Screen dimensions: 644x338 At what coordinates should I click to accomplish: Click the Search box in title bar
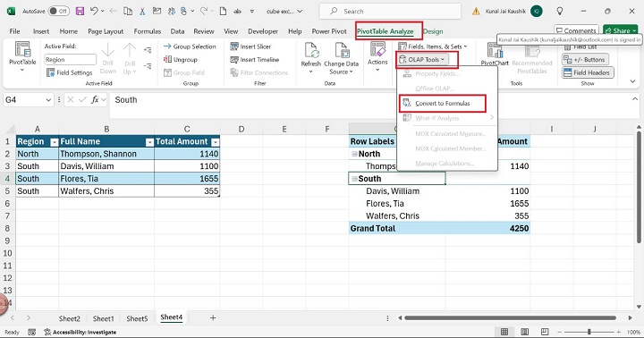390,12
